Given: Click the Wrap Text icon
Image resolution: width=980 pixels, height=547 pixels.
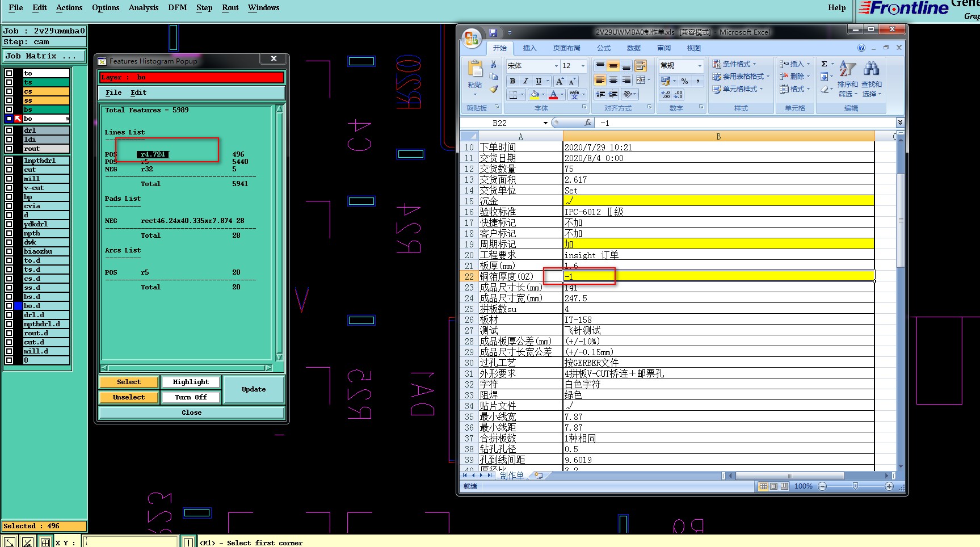Looking at the screenshot, I should (641, 66).
